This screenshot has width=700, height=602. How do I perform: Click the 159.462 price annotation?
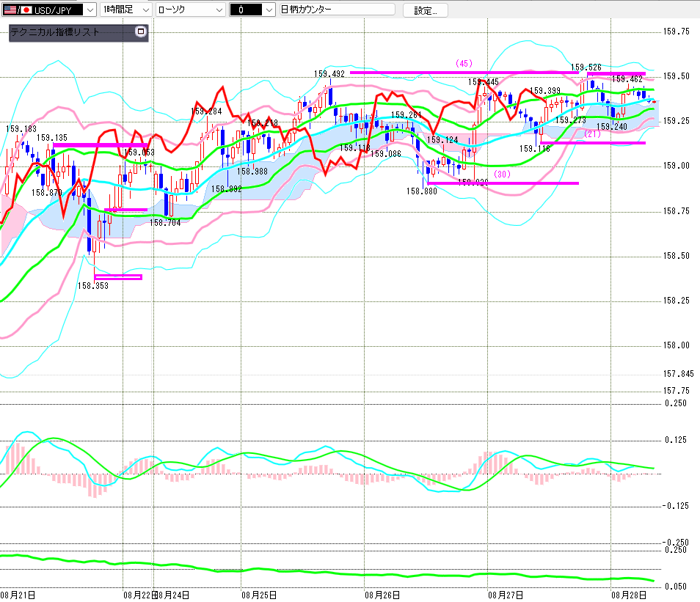[627, 79]
